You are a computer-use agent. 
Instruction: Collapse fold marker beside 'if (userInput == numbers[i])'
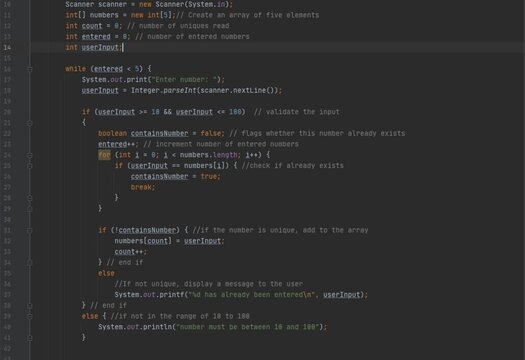pyautogui.click(x=30, y=166)
